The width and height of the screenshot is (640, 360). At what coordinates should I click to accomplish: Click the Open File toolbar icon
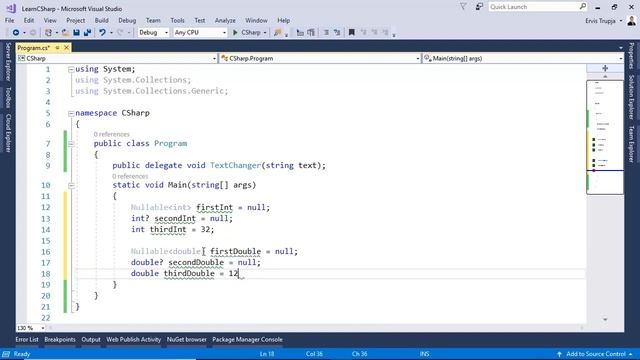(x=65, y=32)
